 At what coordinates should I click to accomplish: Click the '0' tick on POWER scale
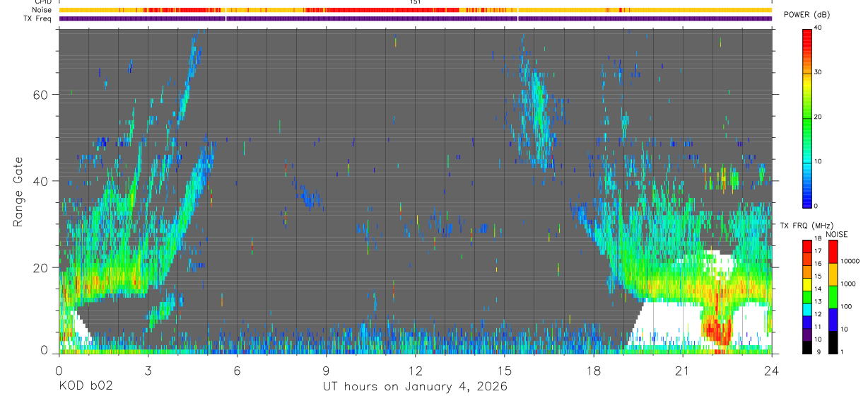point(816,206)
